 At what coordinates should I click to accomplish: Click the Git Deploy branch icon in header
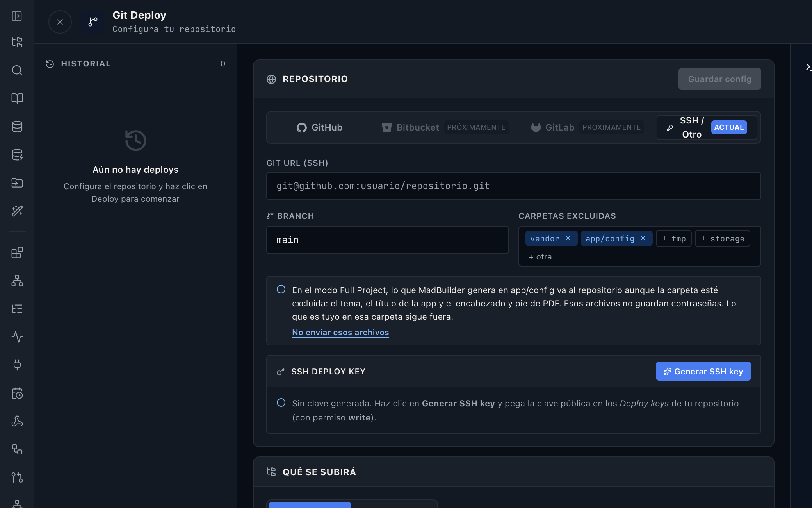tap(93, 22)
